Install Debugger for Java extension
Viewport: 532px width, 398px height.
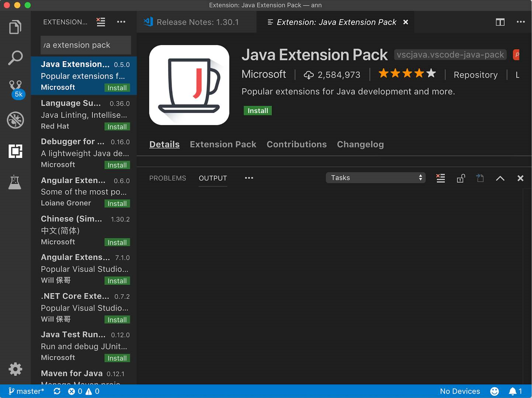[x=117, y=165]
